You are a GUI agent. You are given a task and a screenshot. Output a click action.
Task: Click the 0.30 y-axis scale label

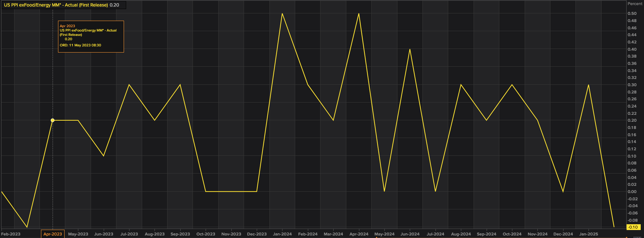click(x=632, y=85)
